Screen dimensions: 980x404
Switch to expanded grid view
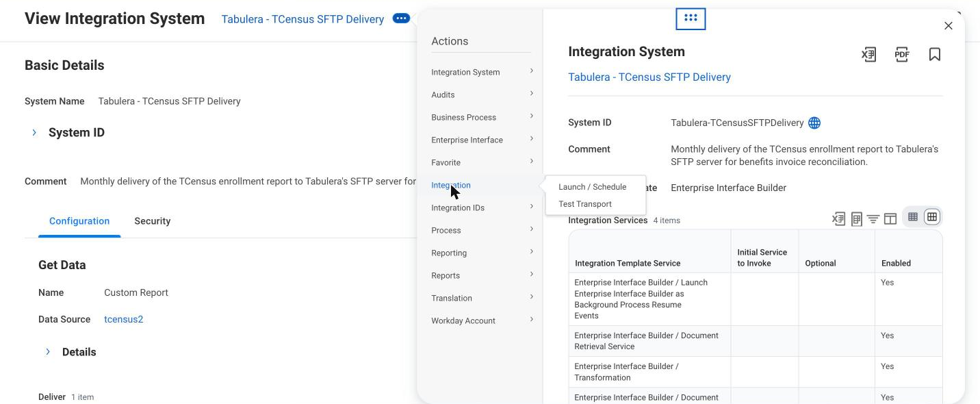931,217
